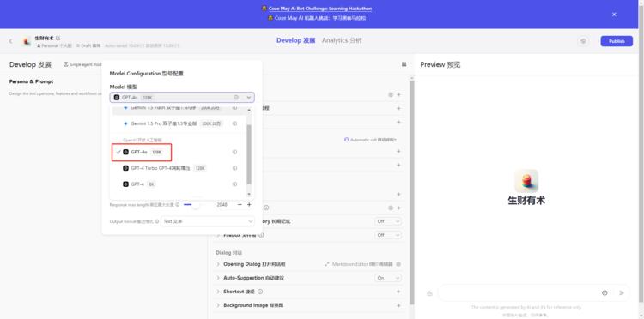Open the grid layout icon above skills panel
The image size is (644, 319).
(404, 64)
